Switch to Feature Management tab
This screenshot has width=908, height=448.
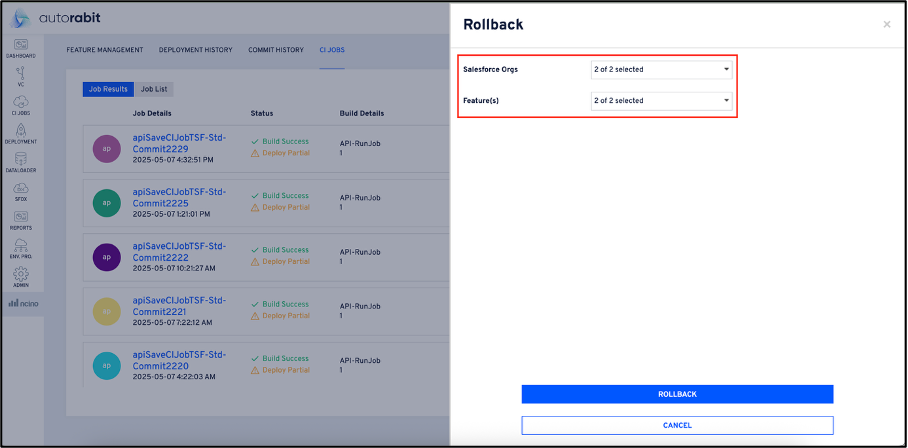[x=105, y=50]
